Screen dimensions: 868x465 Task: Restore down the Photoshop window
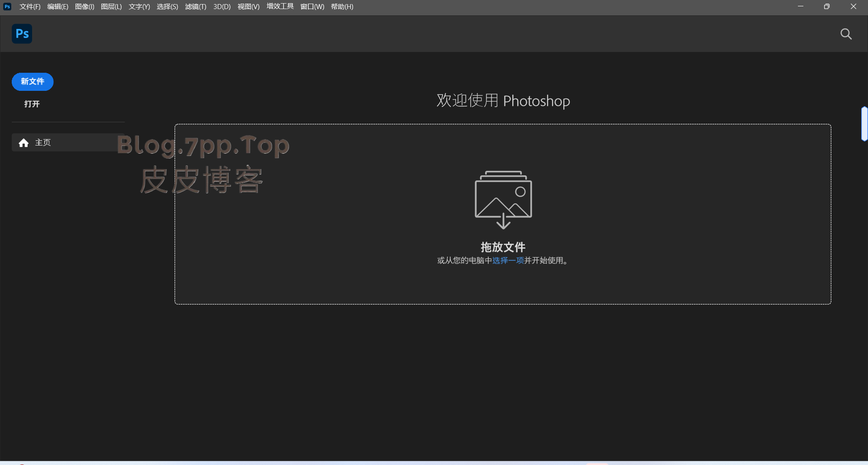pyautogui.click(x=827, y=7)
